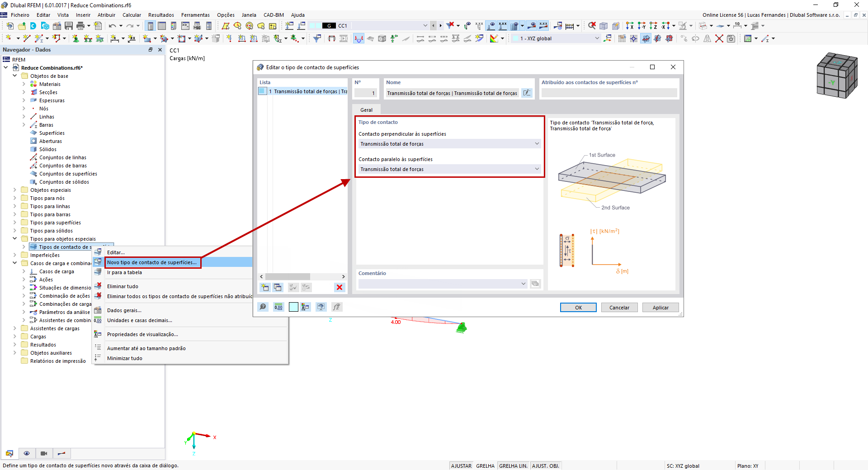
Task: Choose Propriedades de visualização... entry
Action: pyautogui.click(x=142, y=334)
